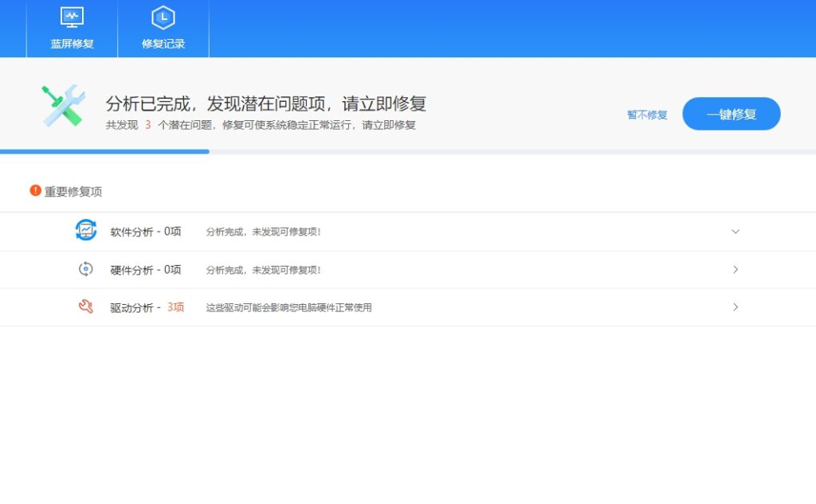The image size is (816, 504).
Task: Choose the 暂不修复 link to skip repair
Action: tap(647, 115)
